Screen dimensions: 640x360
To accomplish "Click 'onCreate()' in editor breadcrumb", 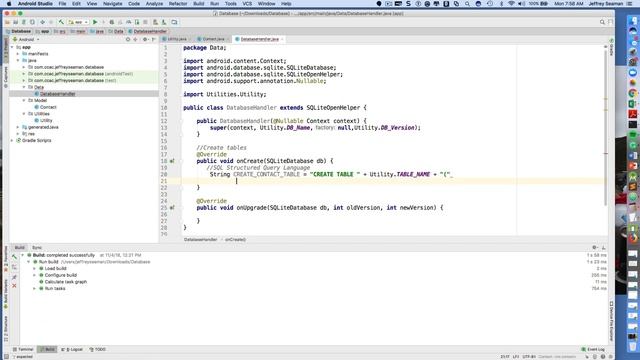I will click(236, 240).
